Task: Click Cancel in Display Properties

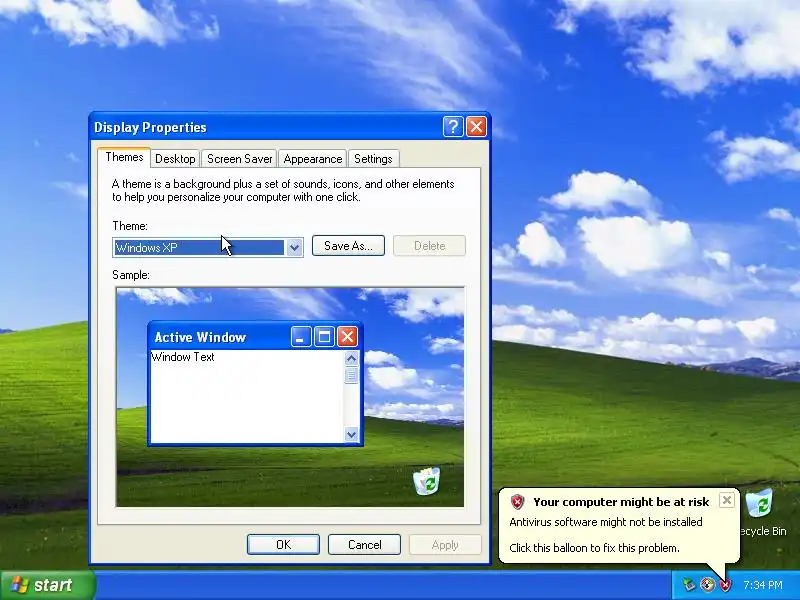Action: [364, 544]
